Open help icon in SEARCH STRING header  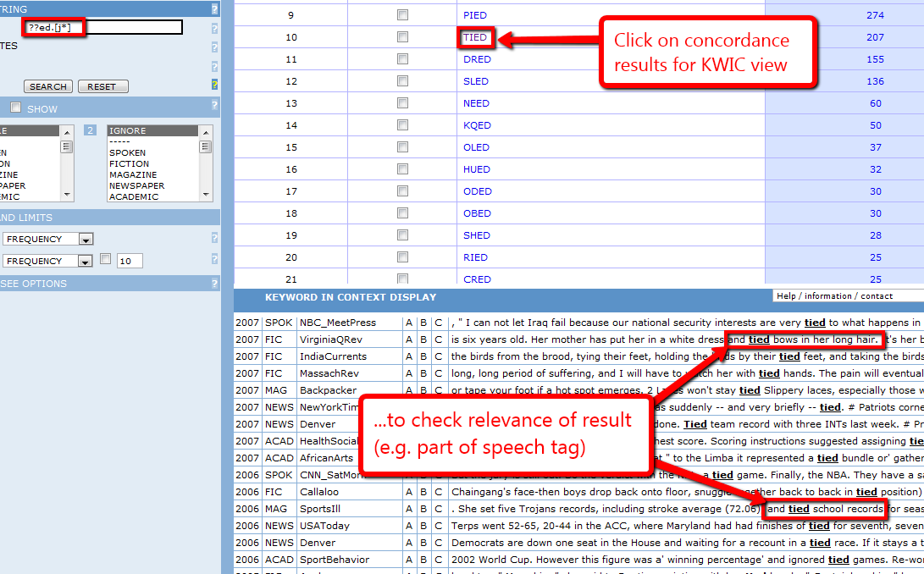(214, 8)
